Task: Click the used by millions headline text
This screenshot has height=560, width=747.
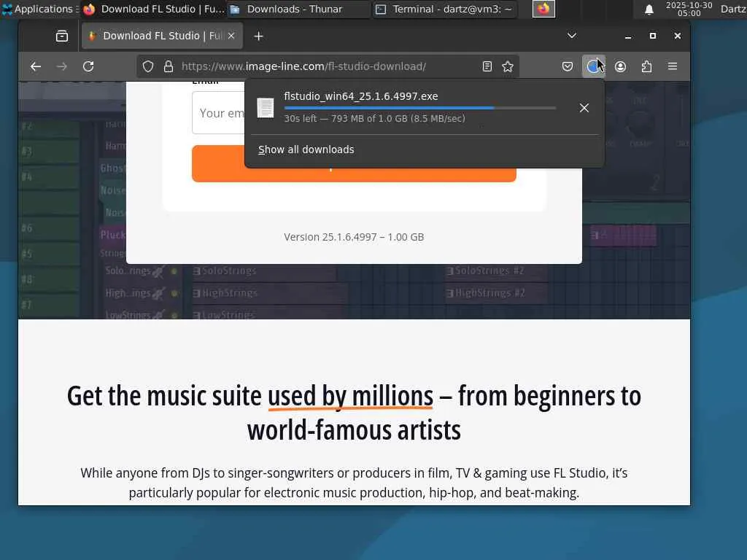Action: [350, 396]
